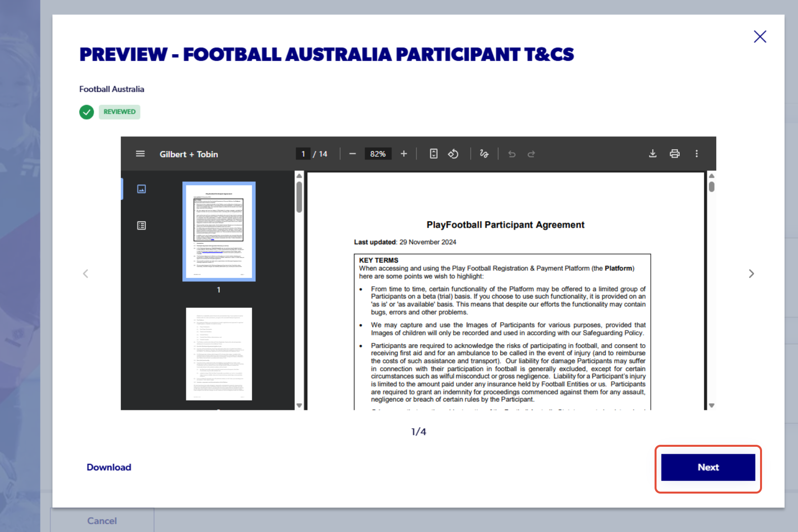
Task: Select page 2 thumbnail
Action: (219, 354)
